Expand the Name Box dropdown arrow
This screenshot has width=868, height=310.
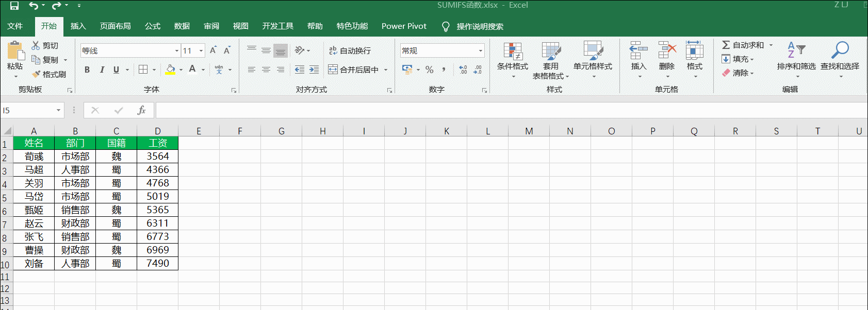pos(58,110)
